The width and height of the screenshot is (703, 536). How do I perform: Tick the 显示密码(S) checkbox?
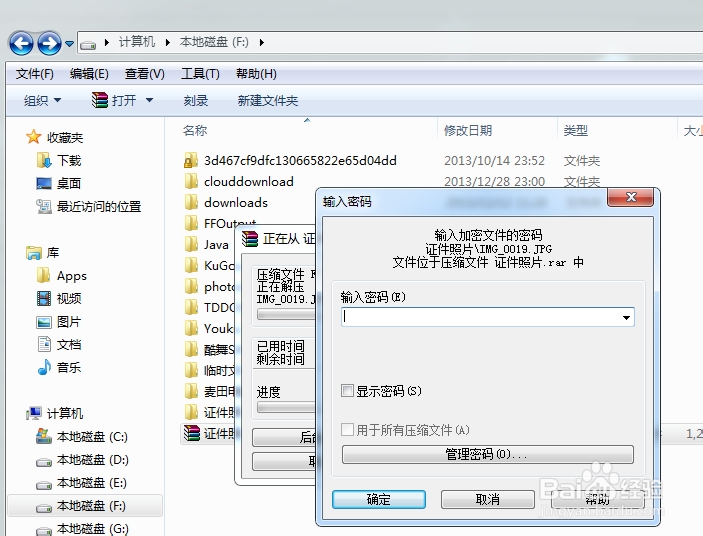click(x=347, y=391)
